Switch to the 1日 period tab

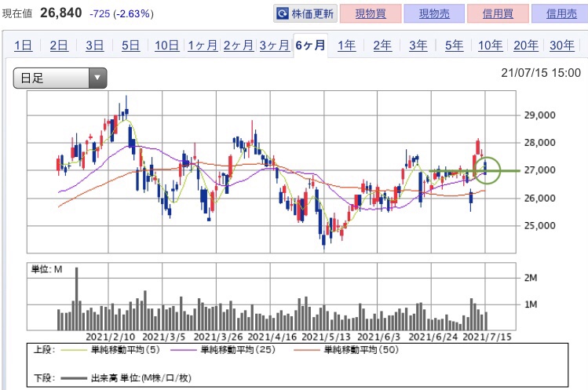(x=23, y=46)
